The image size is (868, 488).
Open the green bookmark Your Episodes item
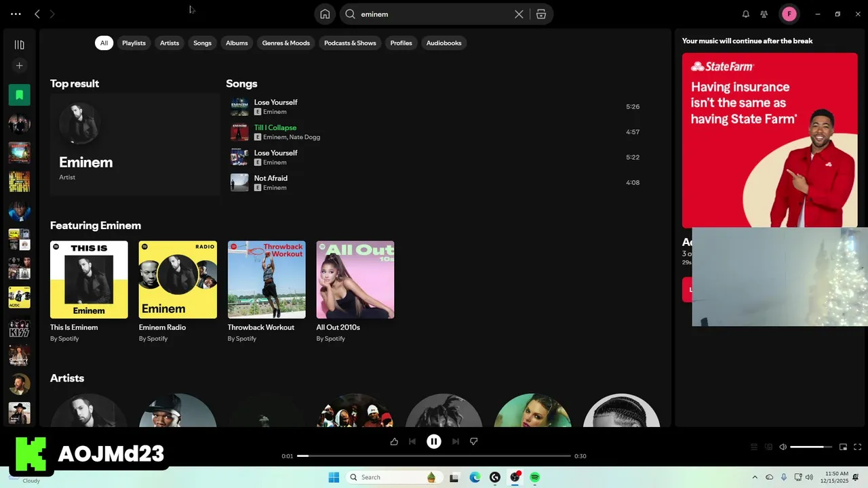[x=19, y=95]
